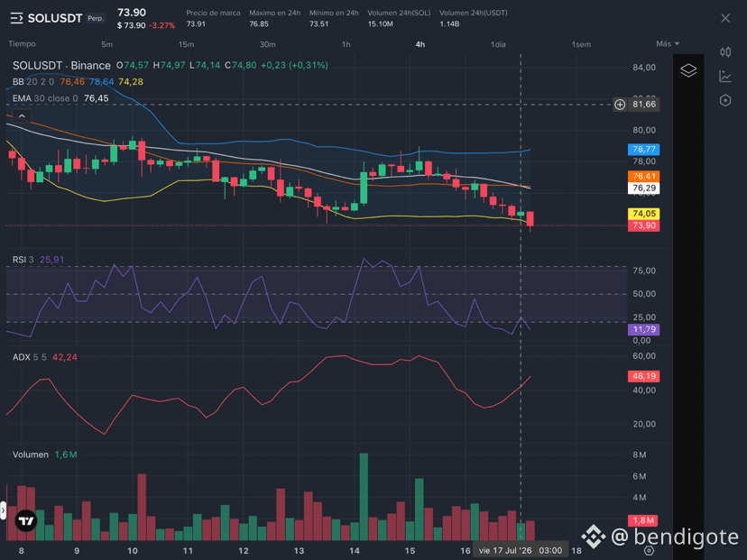The image size is (747, 560).
Task: Click the 81,66 crosshair price label
Action: (x=643, y=105)
